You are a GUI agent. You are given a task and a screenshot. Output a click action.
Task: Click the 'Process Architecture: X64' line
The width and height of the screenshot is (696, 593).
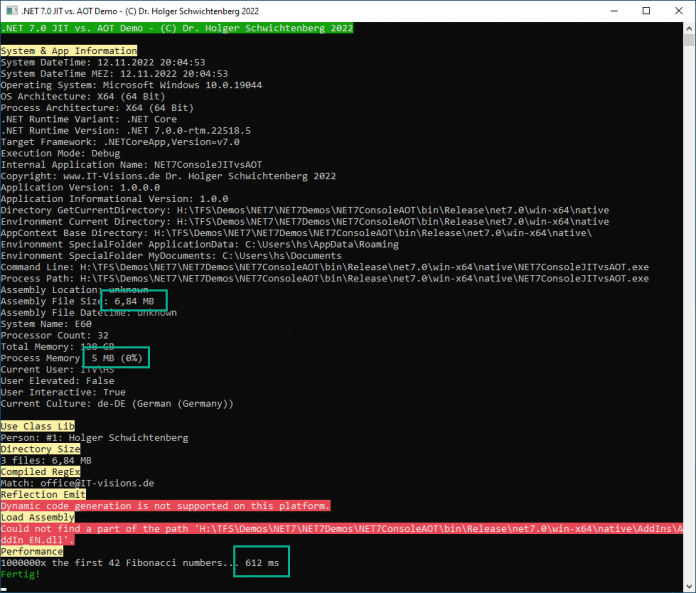coord(97,108)
